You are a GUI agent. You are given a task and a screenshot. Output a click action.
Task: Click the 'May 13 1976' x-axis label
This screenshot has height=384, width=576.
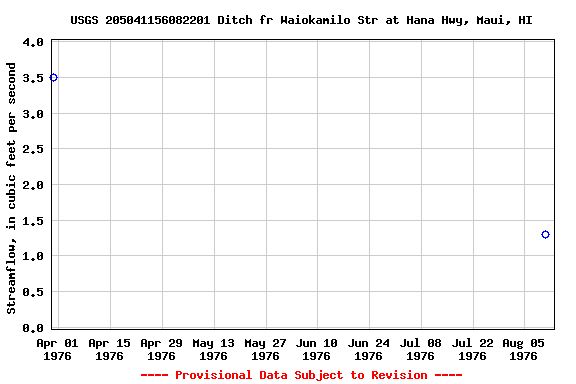[x=213, y=349]
